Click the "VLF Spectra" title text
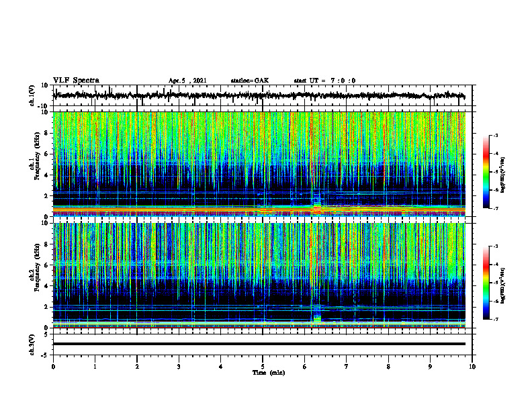This screenshot has width=532, height=411. click(x=76, y=81)
